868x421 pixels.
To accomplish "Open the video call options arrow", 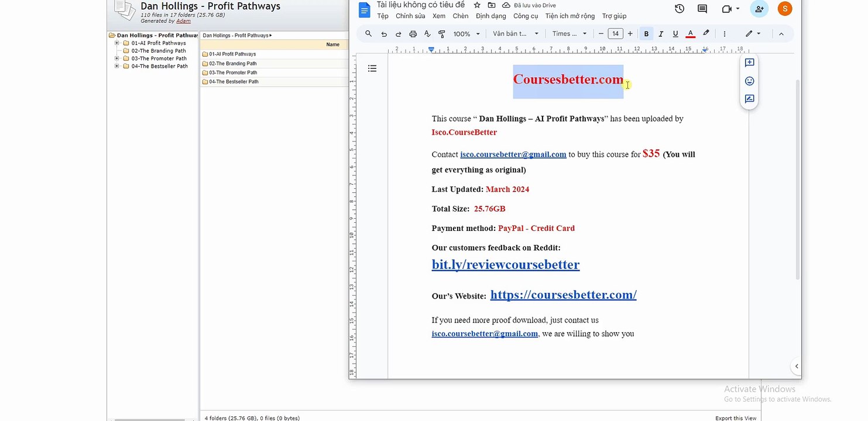I will (737, 9).
